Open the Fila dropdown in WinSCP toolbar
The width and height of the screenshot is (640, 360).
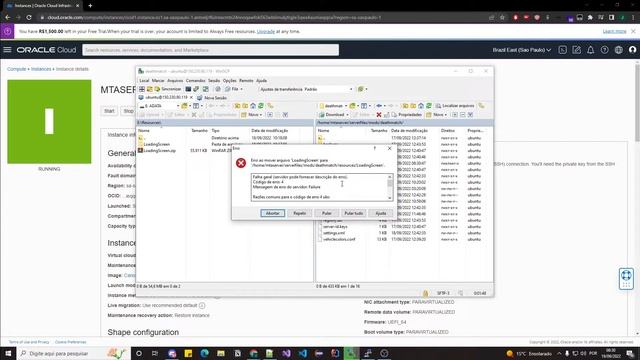click(235, 89)
